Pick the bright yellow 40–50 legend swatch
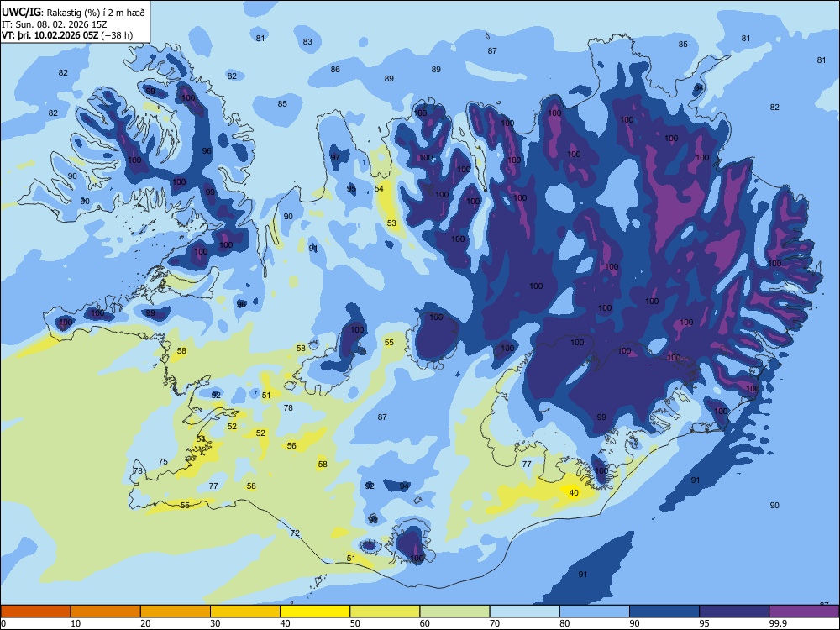 click(315, 612)
